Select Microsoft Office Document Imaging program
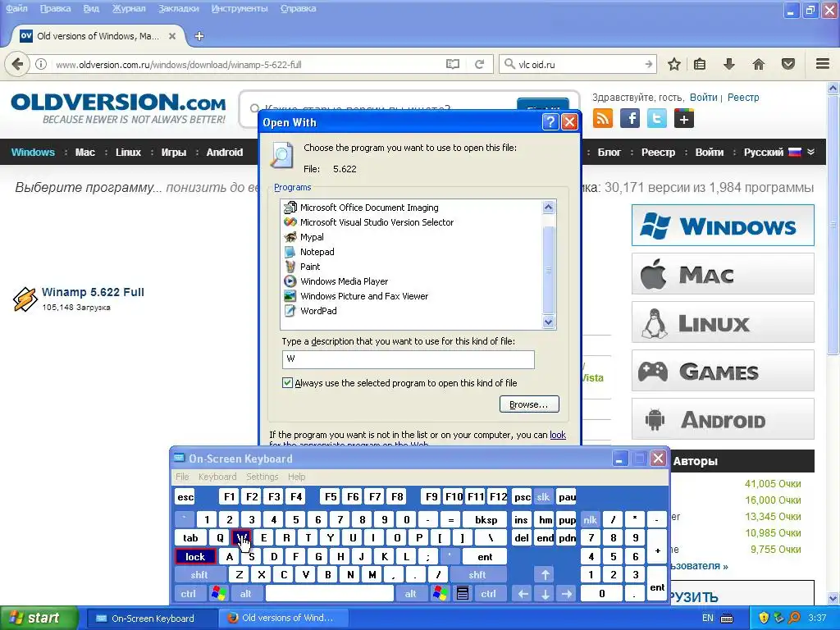 368,208
